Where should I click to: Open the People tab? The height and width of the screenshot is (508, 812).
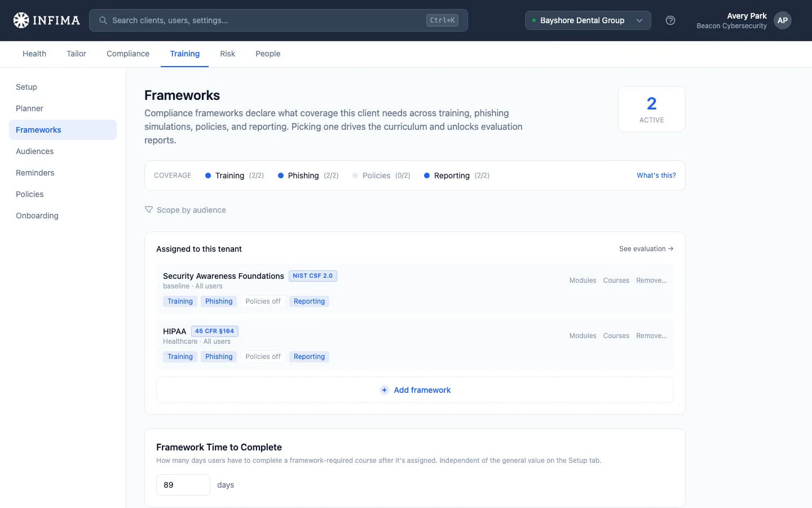[x=268, y=54]
